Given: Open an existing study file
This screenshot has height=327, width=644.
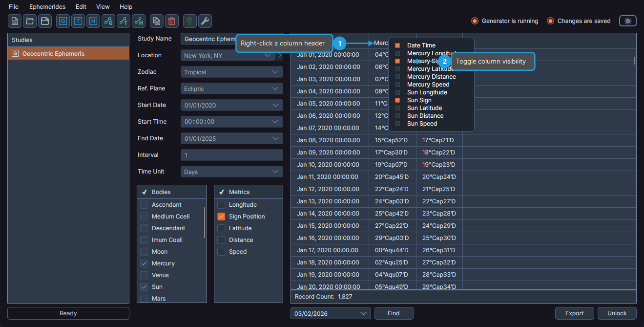Looking at the screenshot, I should pyautogui.click(x=29, y=21).
